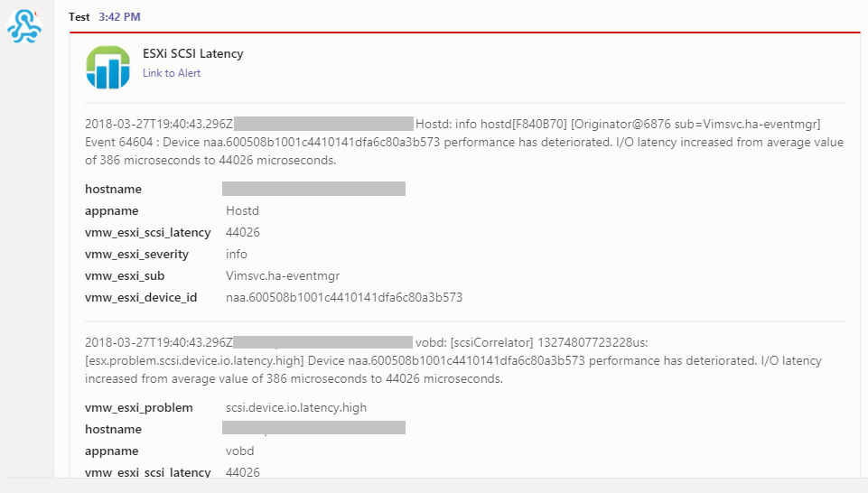Select the vmw_esxi_device_id naa value
The height and width of the screenshot is (493, 868).
[x=344, y=297]
